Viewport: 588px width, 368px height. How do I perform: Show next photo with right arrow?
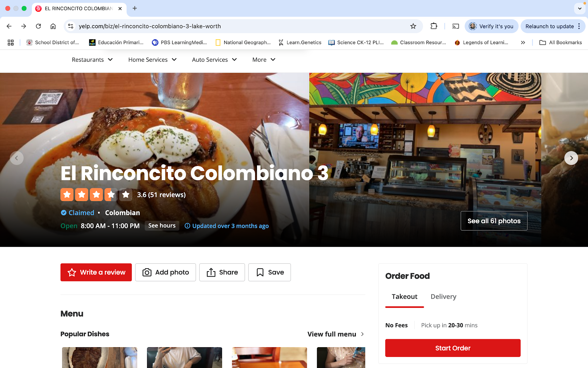(571, 158)
